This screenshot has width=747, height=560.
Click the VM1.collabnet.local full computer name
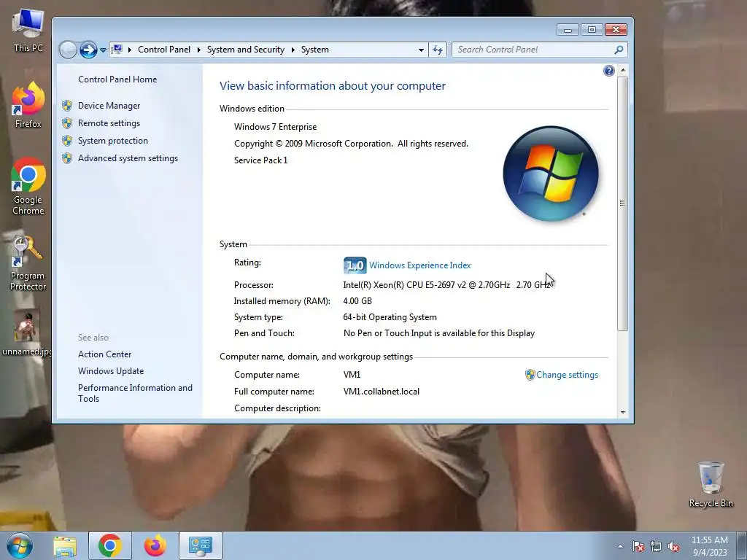click(x=381, y=392)
